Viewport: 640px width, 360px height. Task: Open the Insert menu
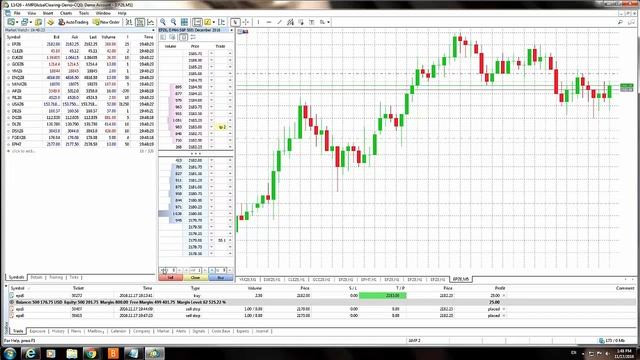click(x=48, y=13)
